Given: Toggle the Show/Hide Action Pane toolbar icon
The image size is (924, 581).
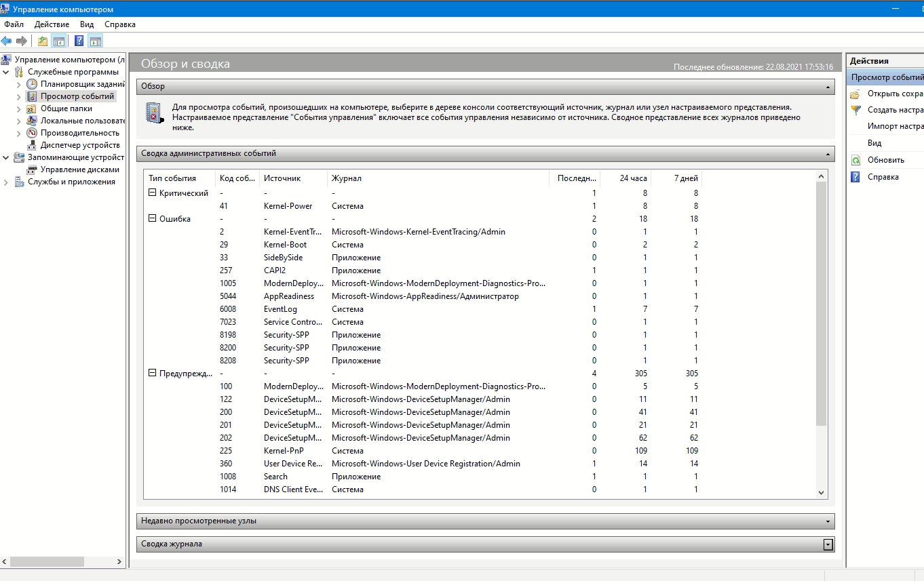Looking at the screenshot, I should (x=95, y=41).
